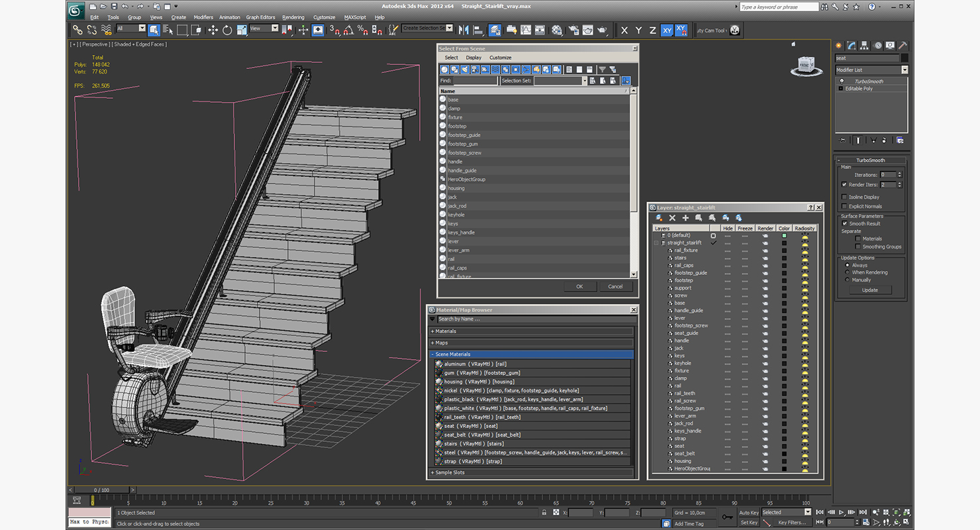Click the color swatch of layer 0 (default)
This screenshot has height=530, width=980.
click(x=784, y=235)
